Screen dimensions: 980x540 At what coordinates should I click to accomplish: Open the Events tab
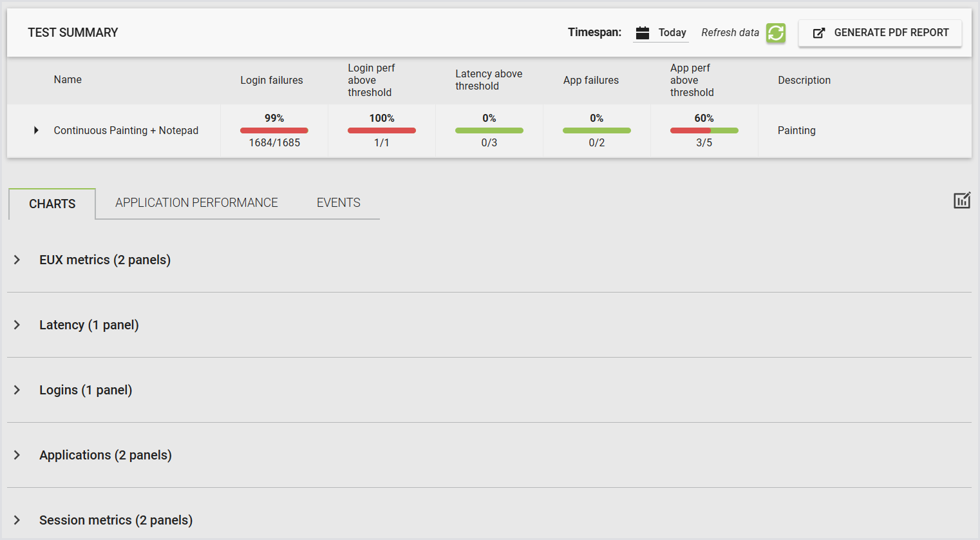point(339,203)
